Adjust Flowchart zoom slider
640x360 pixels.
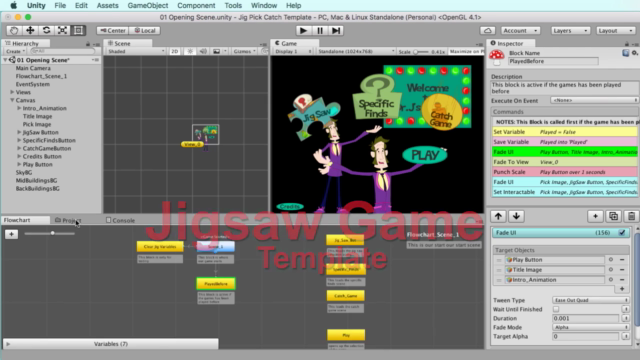52,233
